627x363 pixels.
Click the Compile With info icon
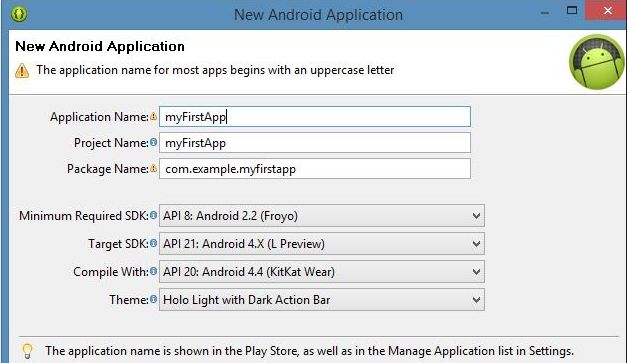(154, 271)
